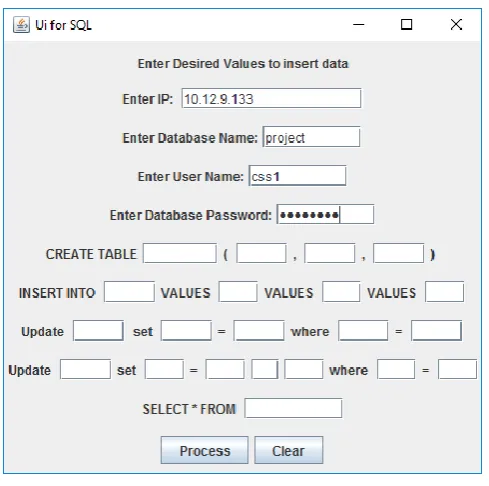489x486 pixels.
Task: Click the User Name field showing css1
Action: [297, 176]
